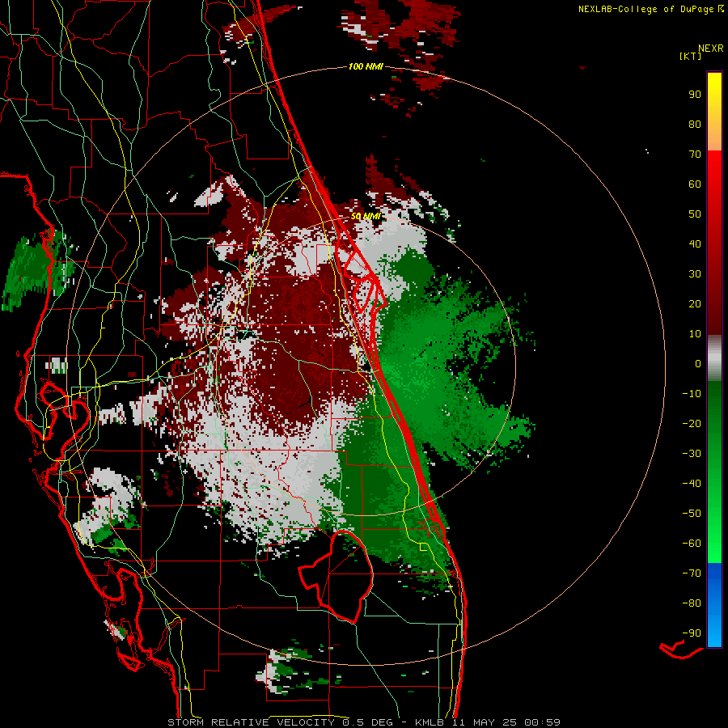
Task: Pick the blue segment at the color bar bottom
Action: pos(714,604)
